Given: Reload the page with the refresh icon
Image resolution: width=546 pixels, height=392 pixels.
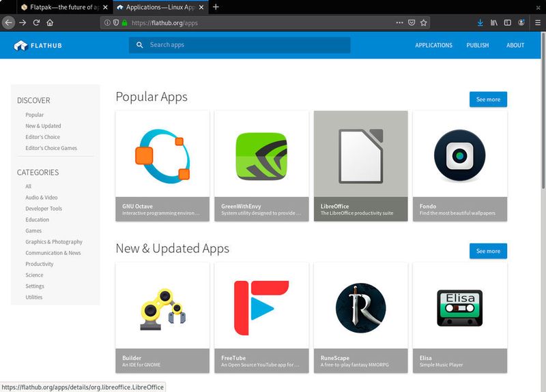Looking at the screenshot, I should coord(36,23).
